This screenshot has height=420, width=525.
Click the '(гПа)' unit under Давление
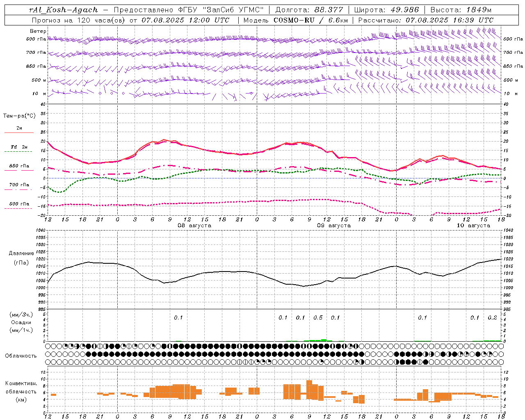coord(21,263)
